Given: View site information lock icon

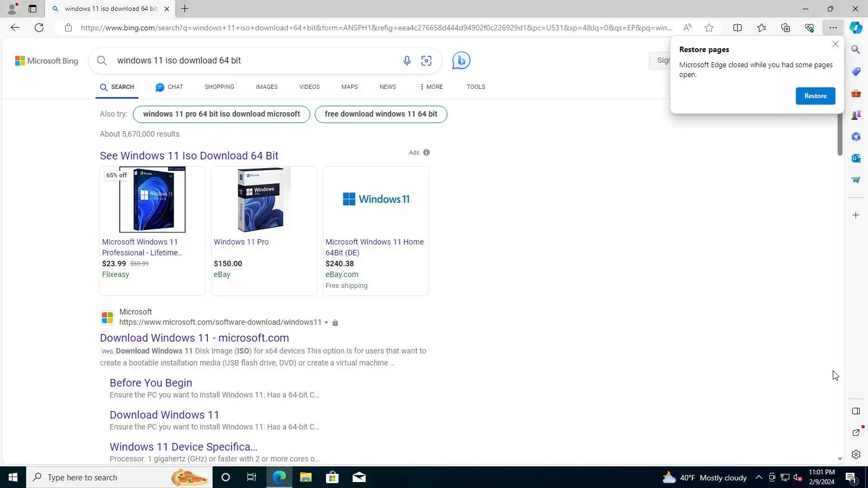Looking at the screenshot, I should click(68, 28).
